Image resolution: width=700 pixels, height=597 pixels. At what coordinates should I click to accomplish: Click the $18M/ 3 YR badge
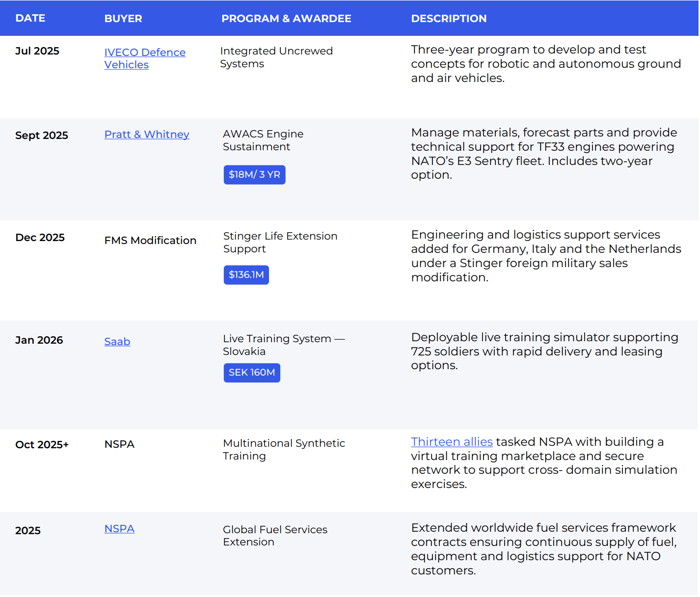tap(254, 175)
